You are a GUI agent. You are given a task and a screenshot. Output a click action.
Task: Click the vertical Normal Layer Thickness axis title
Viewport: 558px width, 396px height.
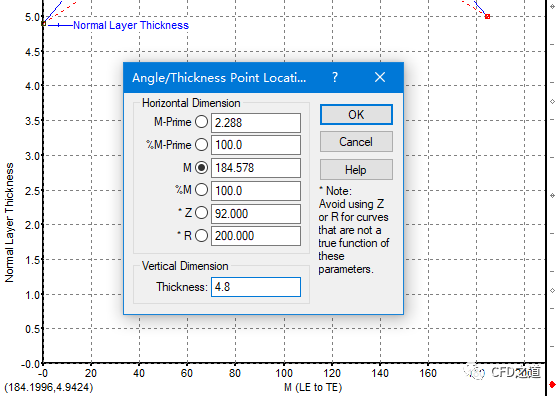click(9, 223)
